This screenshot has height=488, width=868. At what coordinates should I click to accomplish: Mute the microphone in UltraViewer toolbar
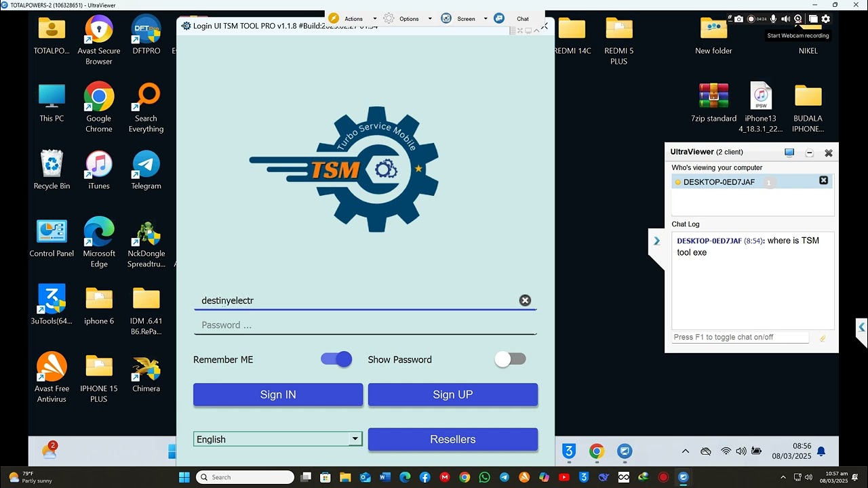[x=773, y=19]
